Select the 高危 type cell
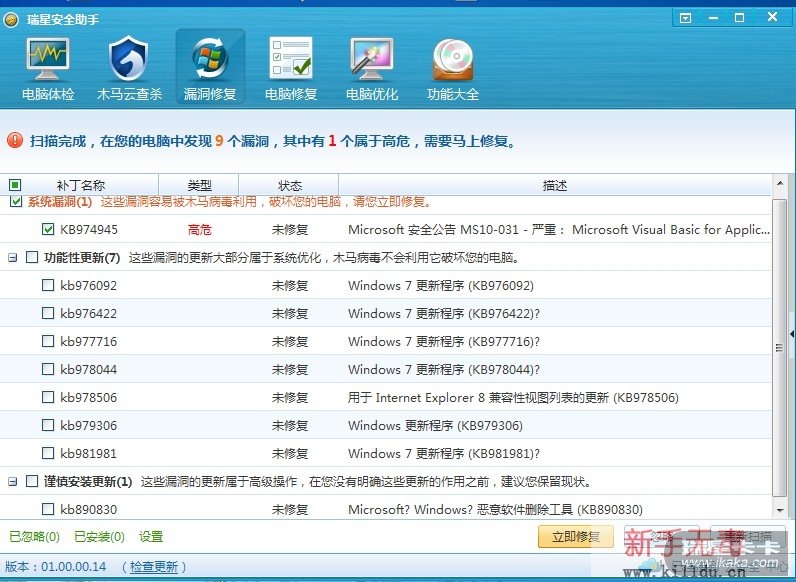This screenshot has width=796, height=582. point(200,230)
